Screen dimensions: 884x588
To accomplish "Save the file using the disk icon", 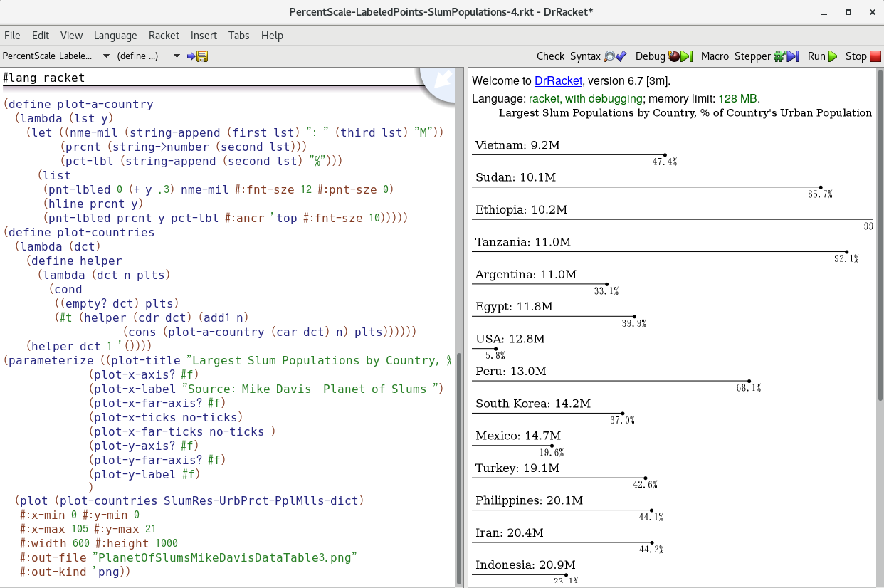I will (202, 56).
